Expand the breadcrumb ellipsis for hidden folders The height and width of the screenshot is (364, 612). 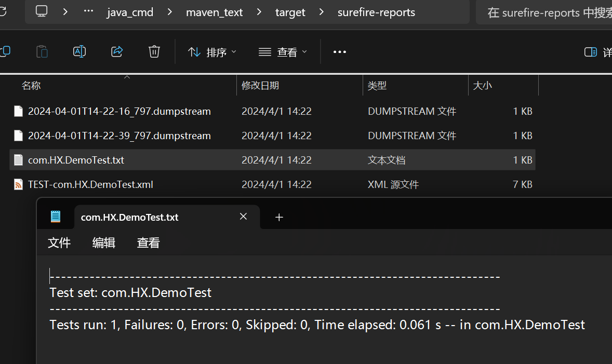[x=88, y=11]
